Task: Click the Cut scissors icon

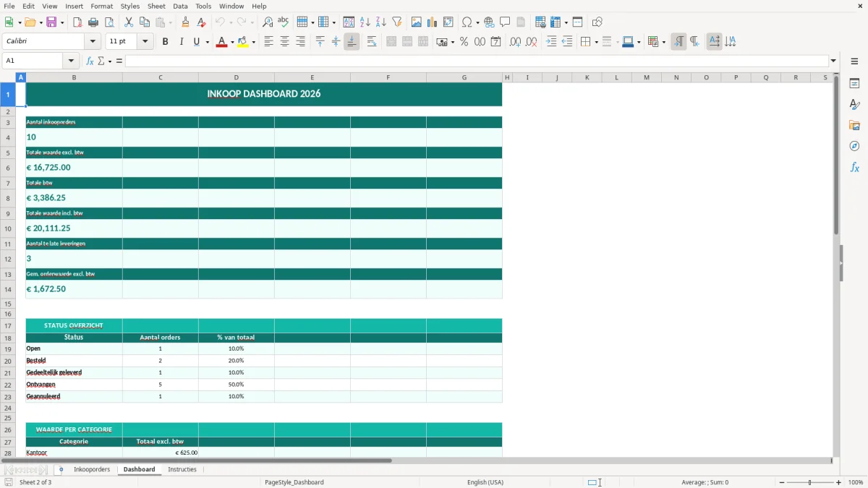Action: (129, 22)
